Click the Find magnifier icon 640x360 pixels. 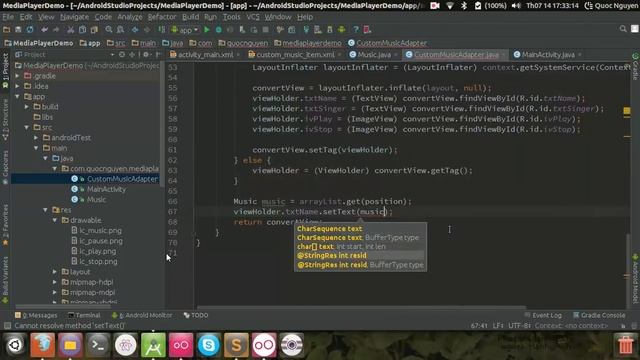click(109, 30)
